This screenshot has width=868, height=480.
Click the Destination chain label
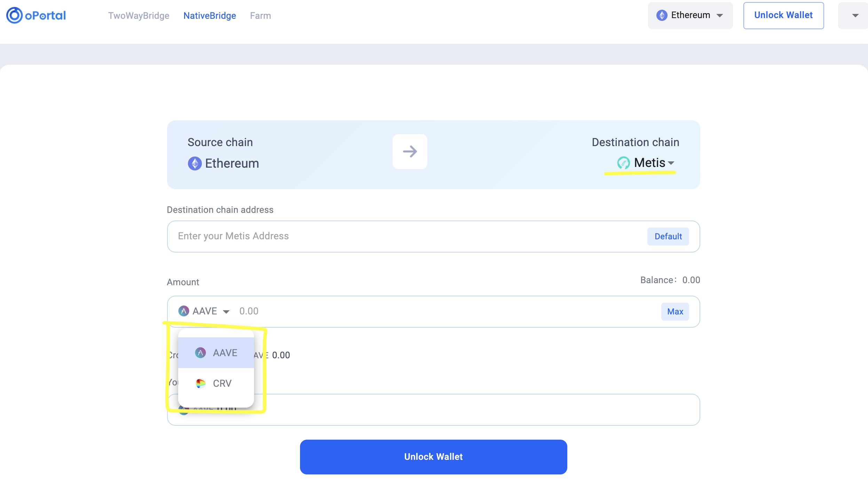tap(635, 142)
